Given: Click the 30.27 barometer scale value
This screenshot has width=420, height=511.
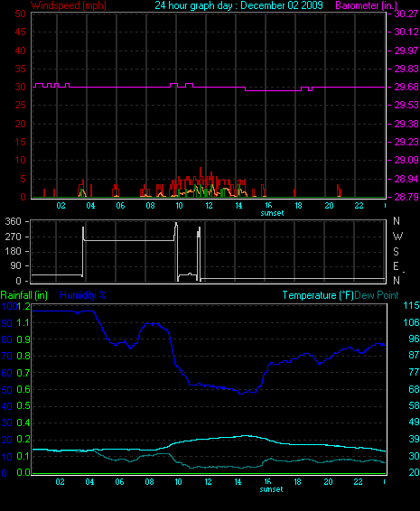Looking at the screenshot, I should pos(406,14).
